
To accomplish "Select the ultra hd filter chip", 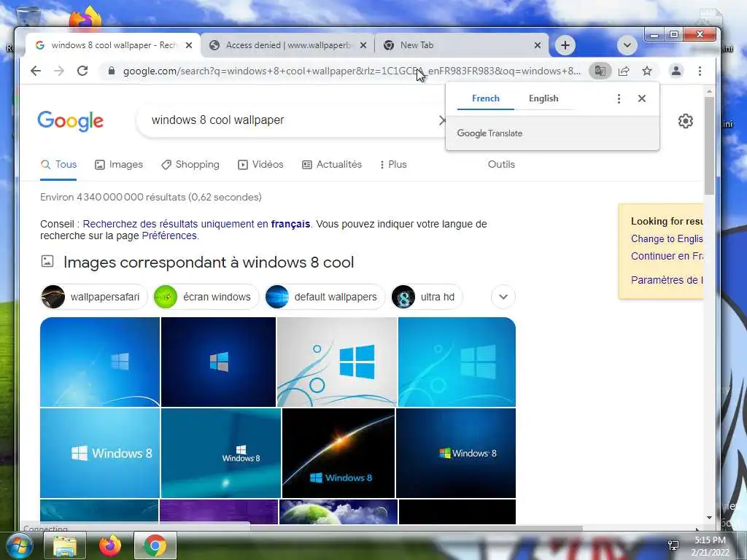I will pyautogui.click(x=426, y=297).
